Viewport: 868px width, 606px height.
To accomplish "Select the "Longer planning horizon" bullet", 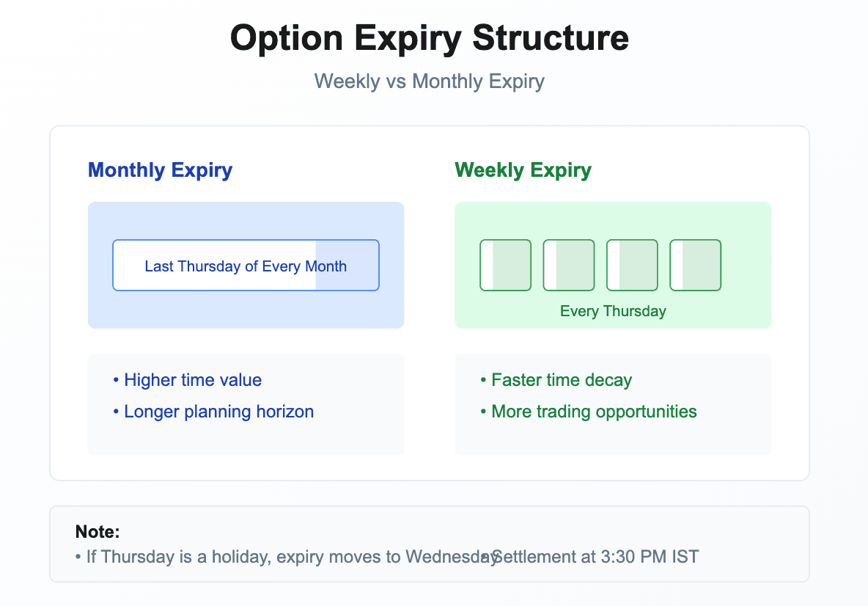I will (213, 412).
